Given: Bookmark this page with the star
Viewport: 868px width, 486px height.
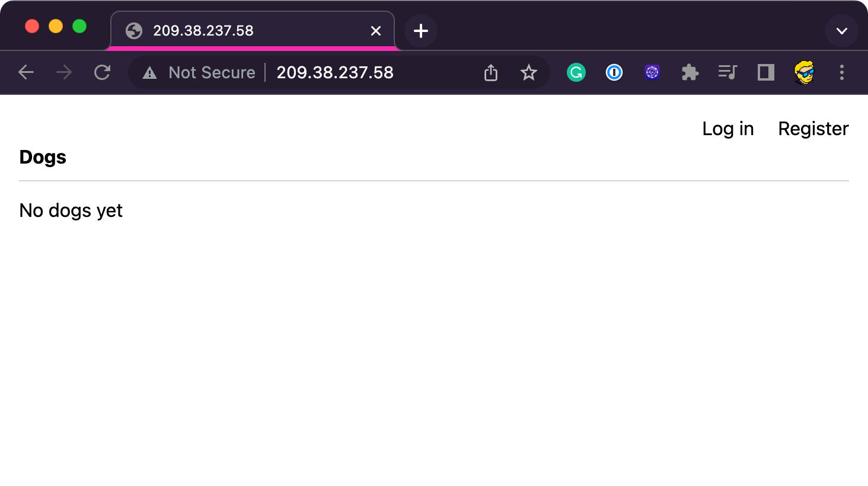Looking at the screenshot, I should [x=528, y=73].
